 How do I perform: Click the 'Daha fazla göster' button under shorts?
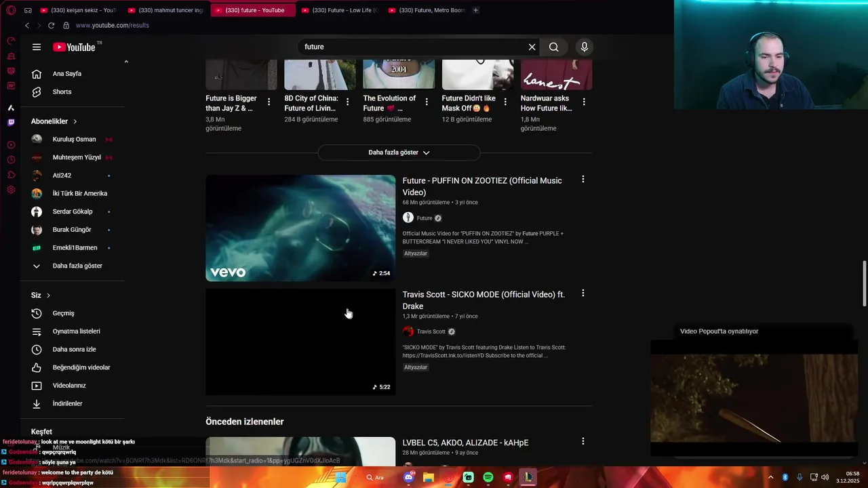click(399, 152)
